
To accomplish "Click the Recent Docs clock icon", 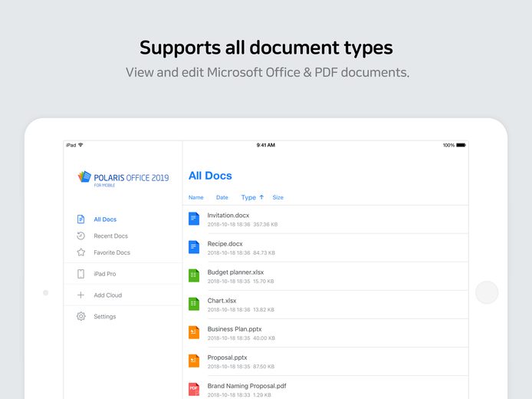I will (80, 236).
